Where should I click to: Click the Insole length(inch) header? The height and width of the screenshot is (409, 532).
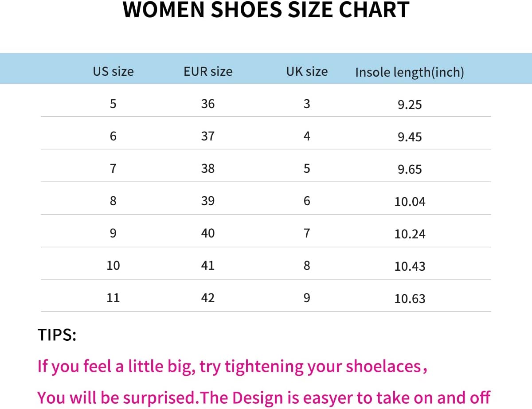[x=410, y=72]
